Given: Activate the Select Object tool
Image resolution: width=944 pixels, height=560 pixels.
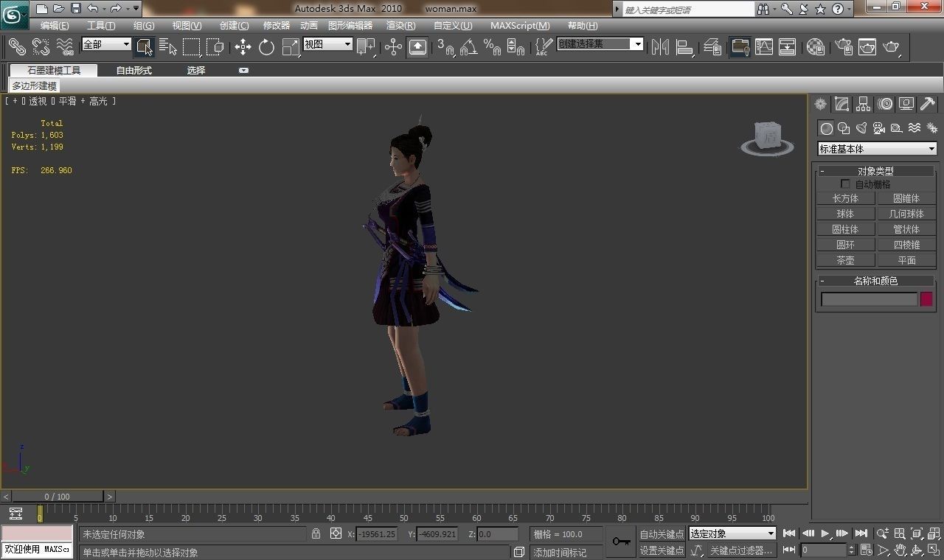Looking at the screenshot, I should pyautogui.click(x=145, y=47).
